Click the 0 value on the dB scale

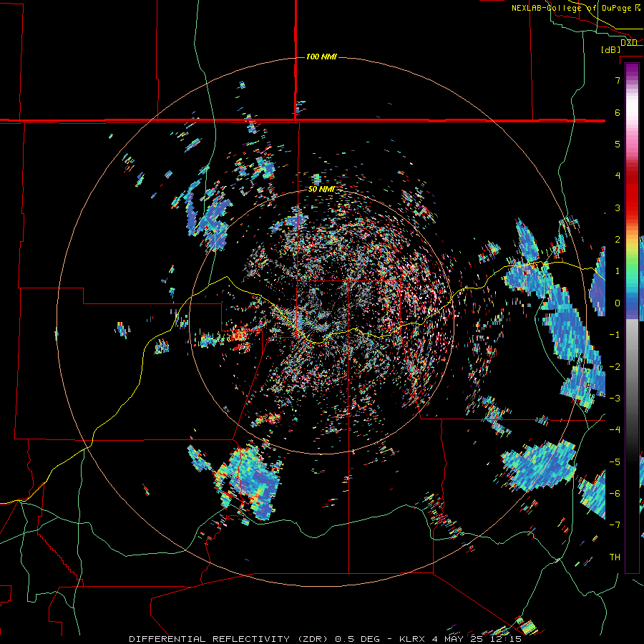(618, 303)
